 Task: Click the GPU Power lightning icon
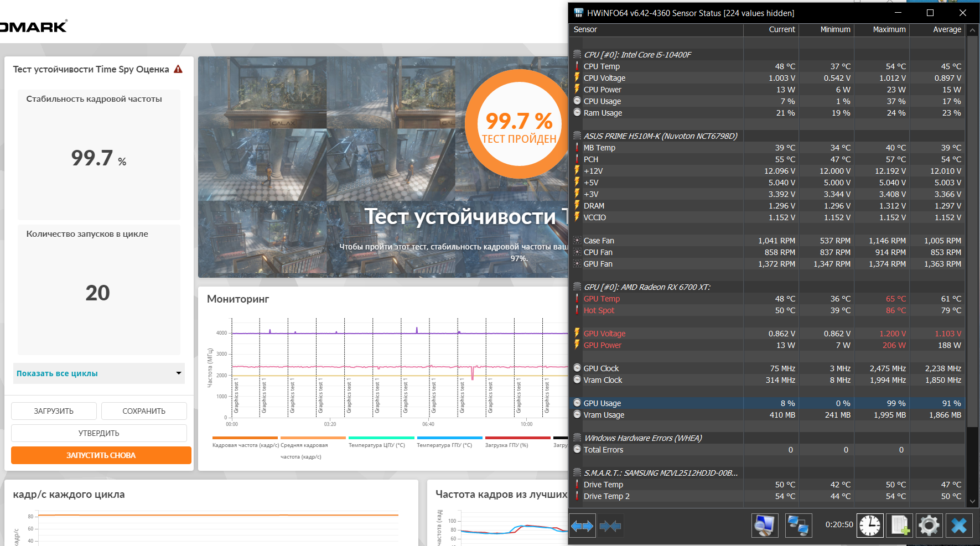[x=577, y=345]
